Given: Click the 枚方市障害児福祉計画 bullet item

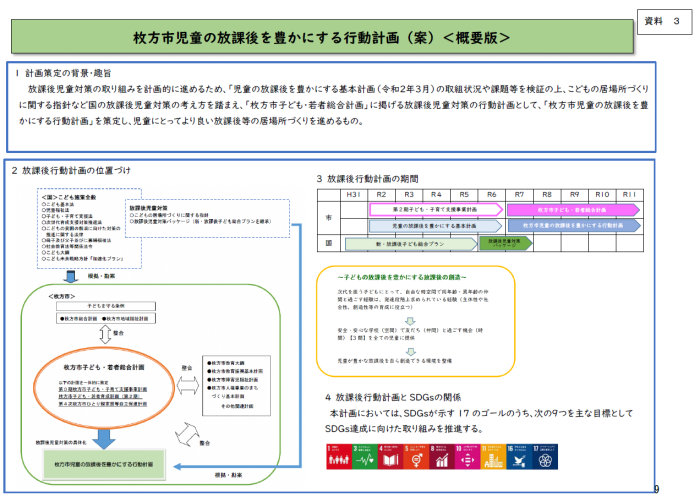Looking at the screenshot, I should (x=232, y=380).
